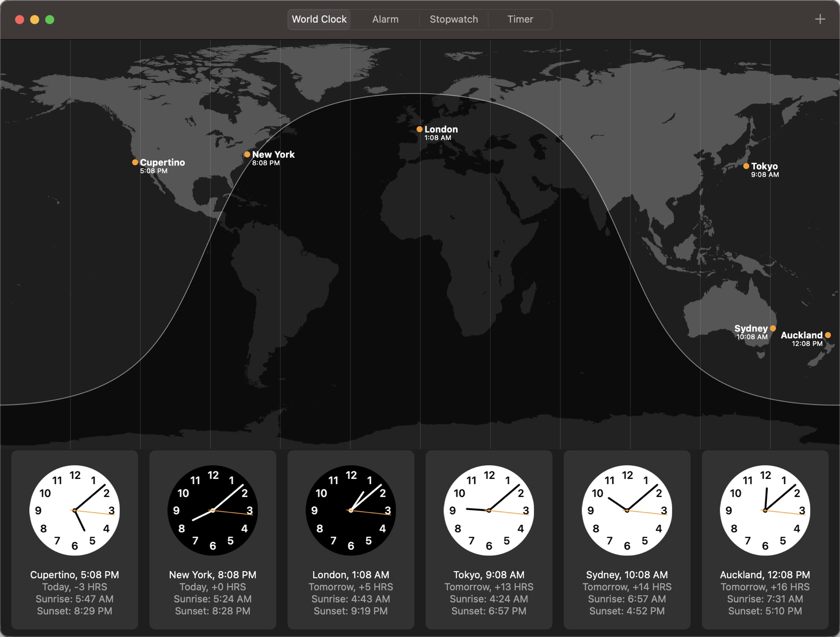This screenshot has height=637, width=840.
Task: Click the yellow minimize traffic light
Action: [x=34, y=19]
